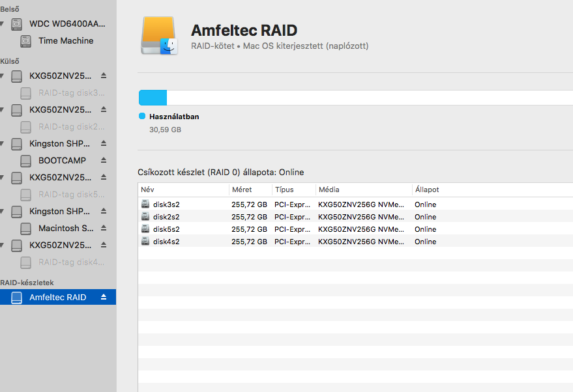Click KXG50ZNV256G NVMe media of disk2s2

[x=361, y=217]
